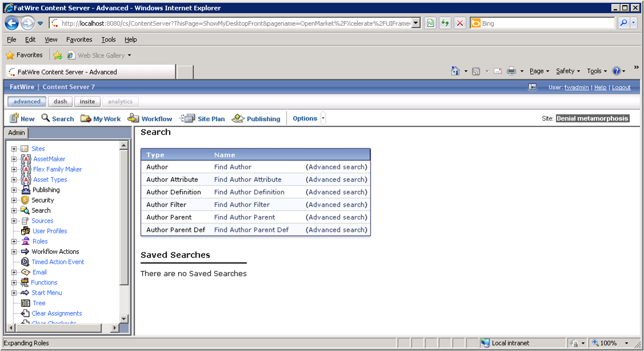Click the tree vertical scrollbar down arrow

click(124, 318)
